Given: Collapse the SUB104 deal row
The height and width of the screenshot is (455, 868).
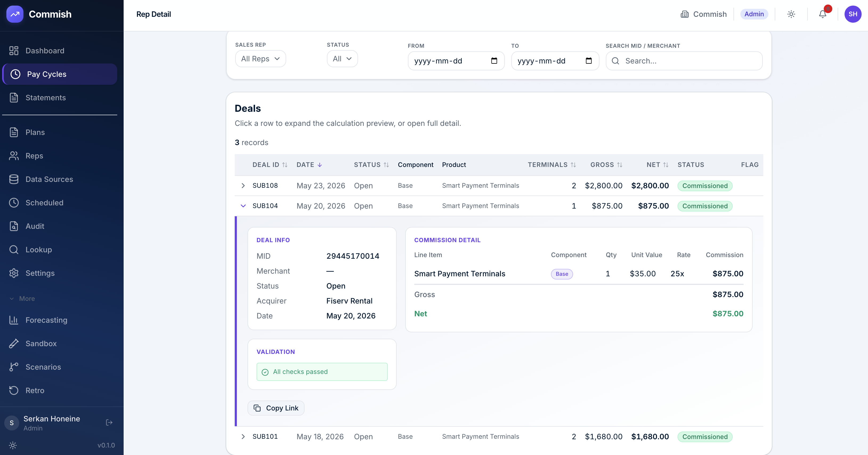Looking at the screenshot, I should [x=243, y=206].
